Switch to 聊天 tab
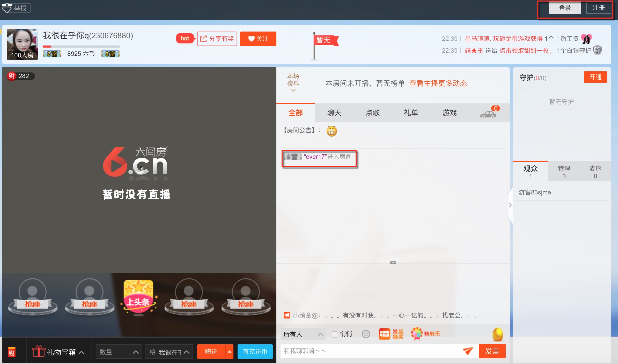This screenshot has height=364, width=618. [x=334, y=113]
